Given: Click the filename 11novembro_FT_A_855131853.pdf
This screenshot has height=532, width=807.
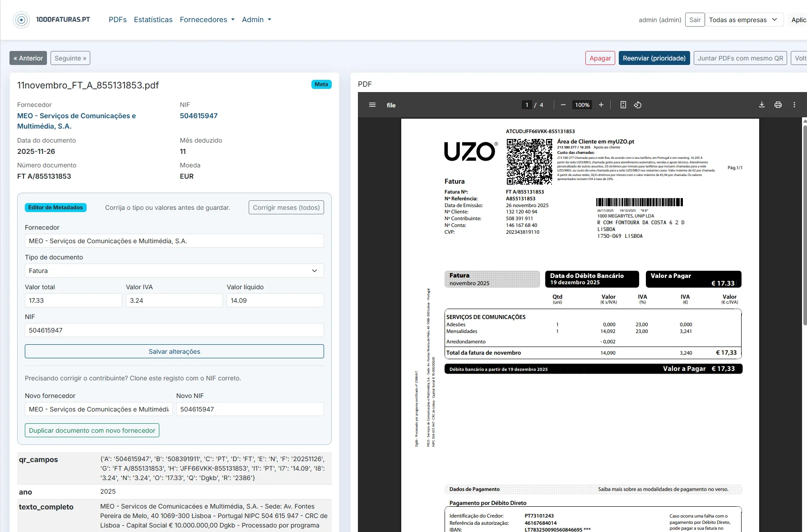Looking at the screenshot, I should click(x=88, y=85).
